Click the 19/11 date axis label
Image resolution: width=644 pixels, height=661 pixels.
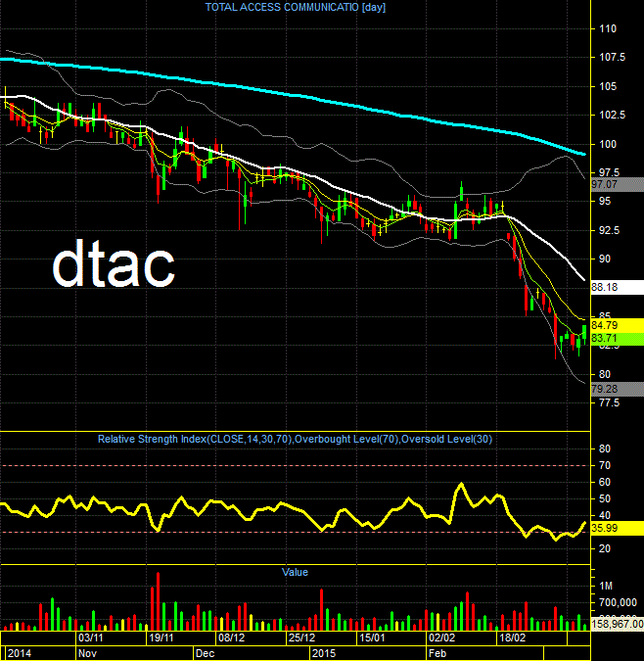pyautogui.click(x=161, y=637)
